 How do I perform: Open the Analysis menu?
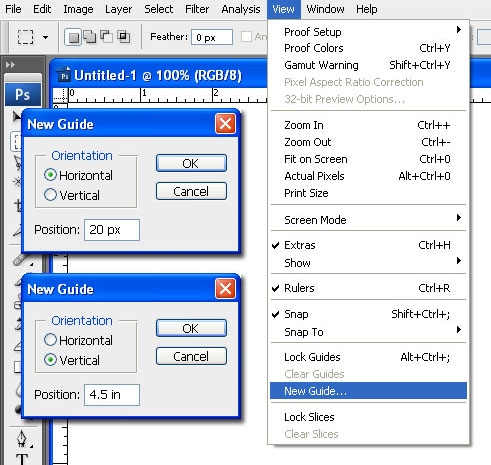coord(241,9)
